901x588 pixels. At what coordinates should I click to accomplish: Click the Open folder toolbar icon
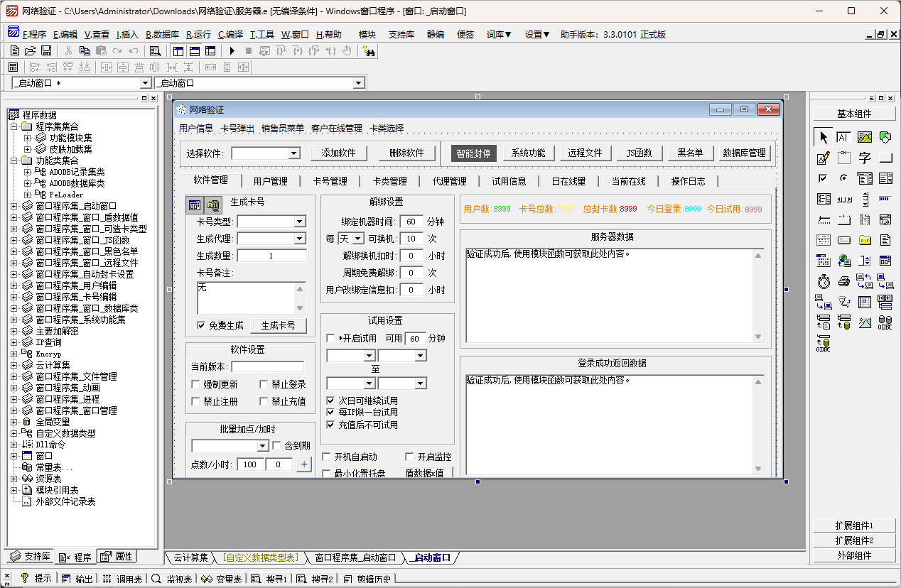pyautogui.click(x=31, y=50)
